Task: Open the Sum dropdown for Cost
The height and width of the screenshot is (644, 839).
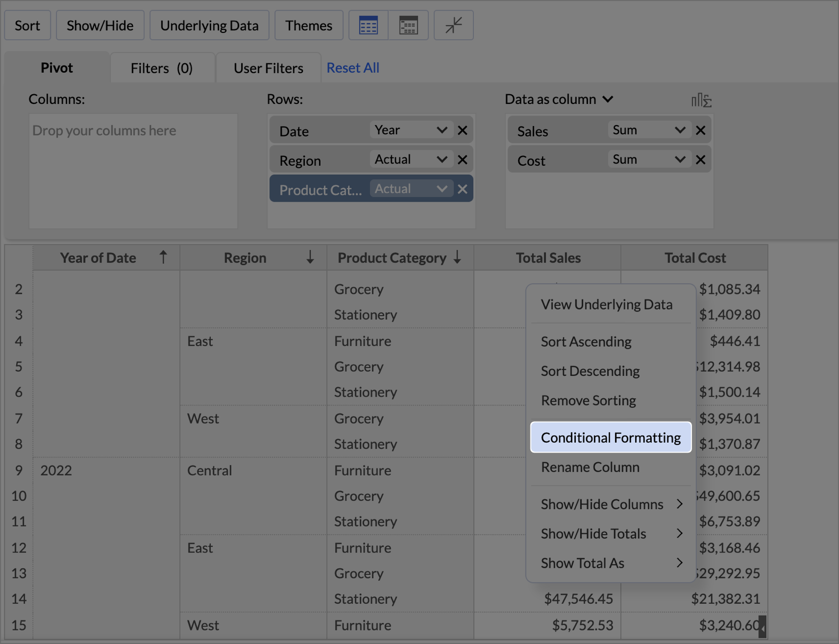Action: click(x=649, y=159)
